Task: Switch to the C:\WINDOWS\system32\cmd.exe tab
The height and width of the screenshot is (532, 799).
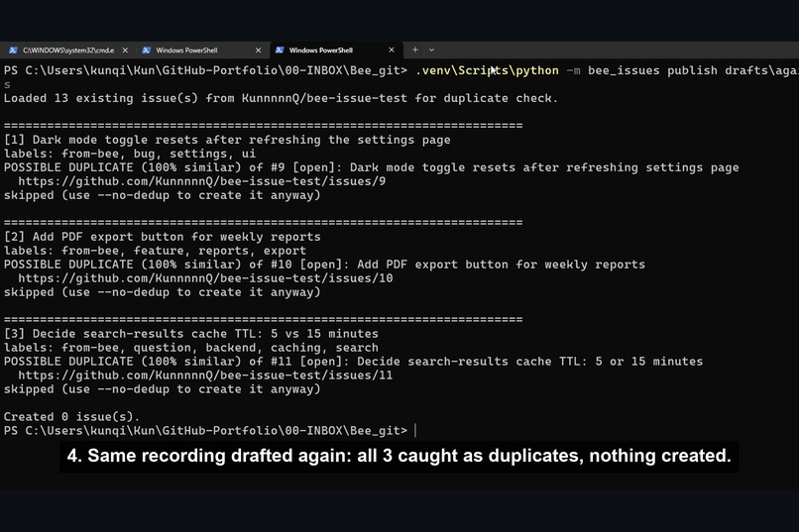Action: pos(67,50)
